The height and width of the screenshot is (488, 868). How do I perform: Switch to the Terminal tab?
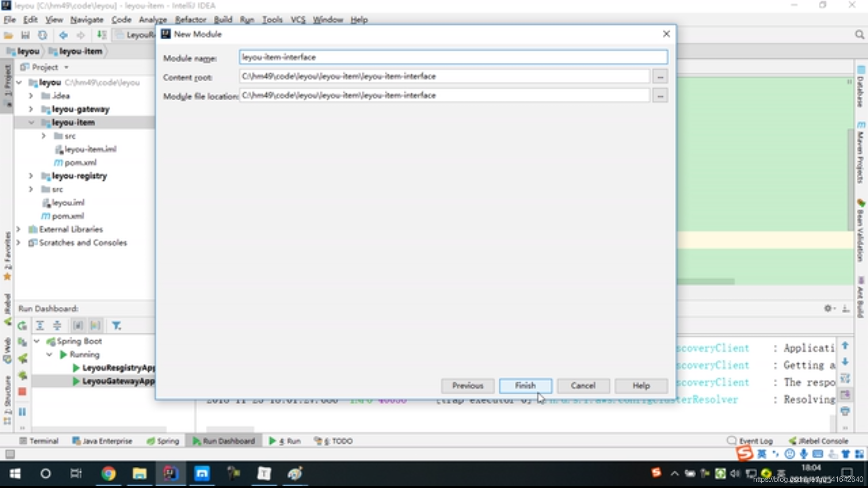tap(39, 441)
